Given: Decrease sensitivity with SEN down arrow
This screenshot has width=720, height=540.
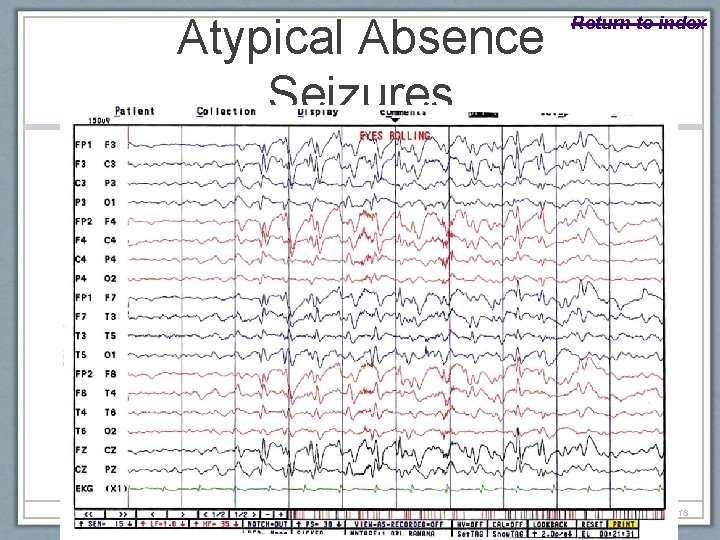Looking at the screenshot, I should point(129,524).
